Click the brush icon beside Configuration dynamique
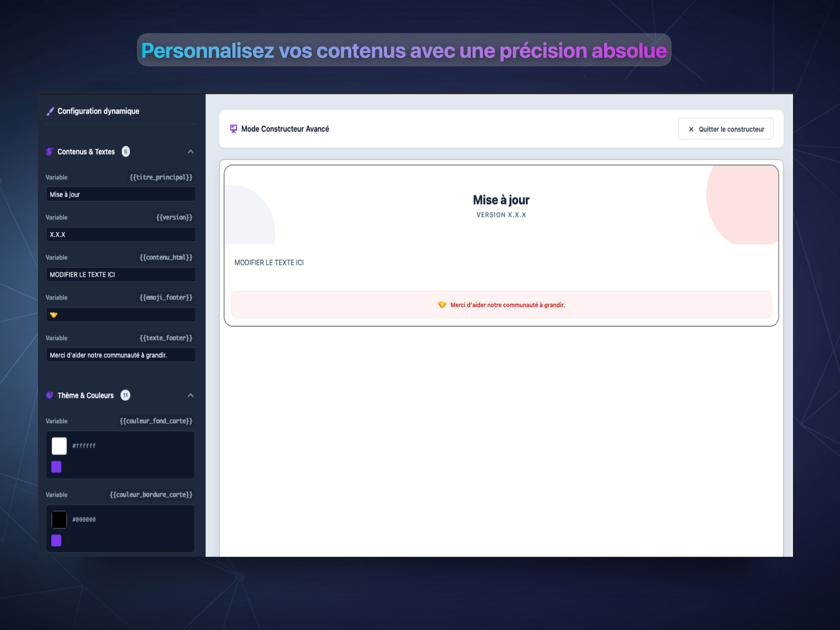This screenshot has height=630, width=840. coord(50,111)
